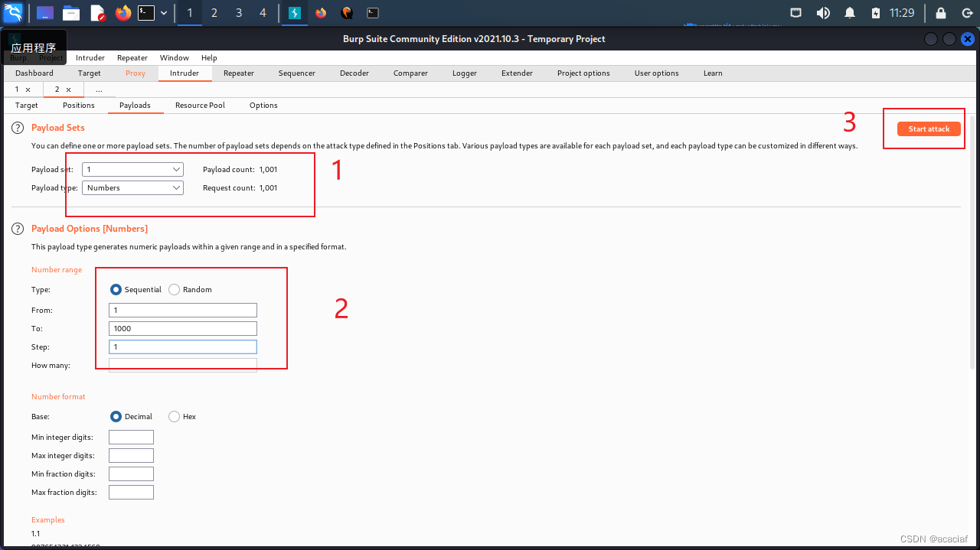The width and height of the screenshot is (980, 550).
Task: Click the log out icon
Action: tap(967, 13)
